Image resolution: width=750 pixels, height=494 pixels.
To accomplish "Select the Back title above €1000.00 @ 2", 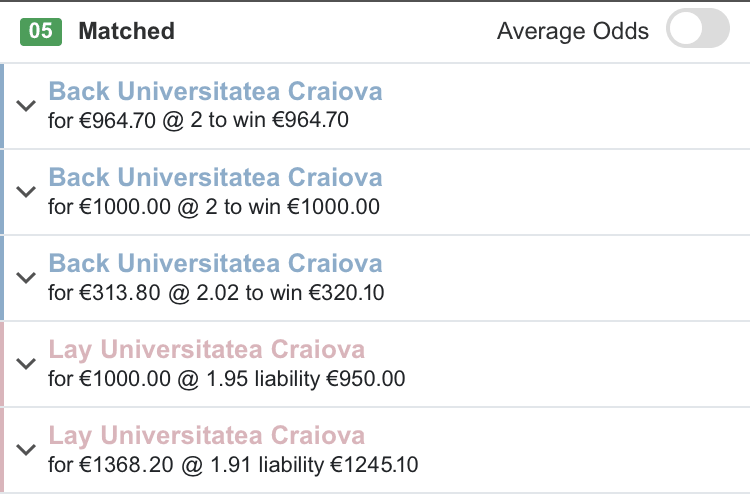I will pyautogui.click(x=215, y=178).
